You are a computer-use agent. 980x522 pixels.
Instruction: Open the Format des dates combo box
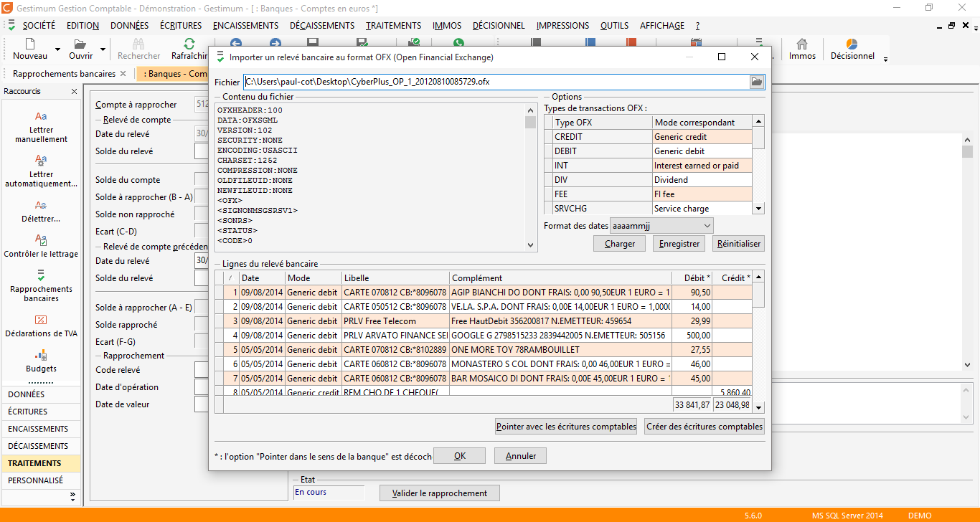661,226
